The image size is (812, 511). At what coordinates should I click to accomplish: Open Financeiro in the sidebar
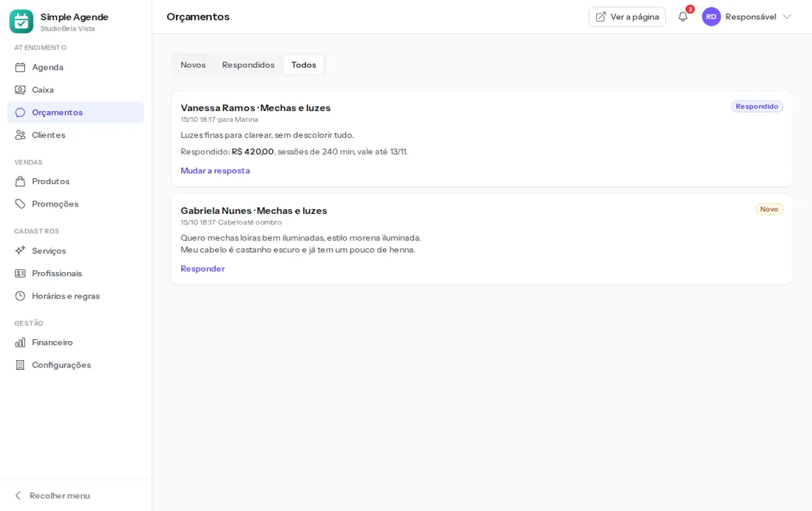(x=76, y=342)
